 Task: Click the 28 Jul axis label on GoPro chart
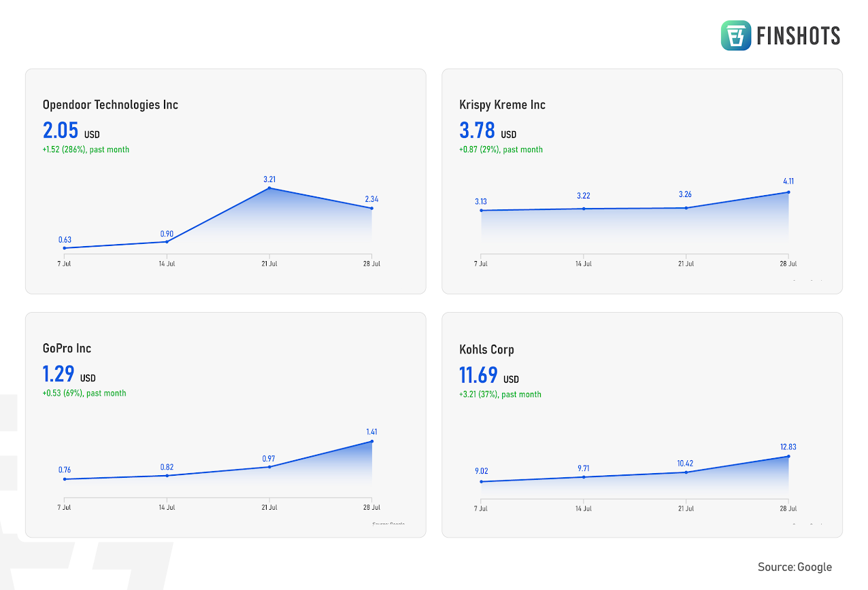(371, 507)
